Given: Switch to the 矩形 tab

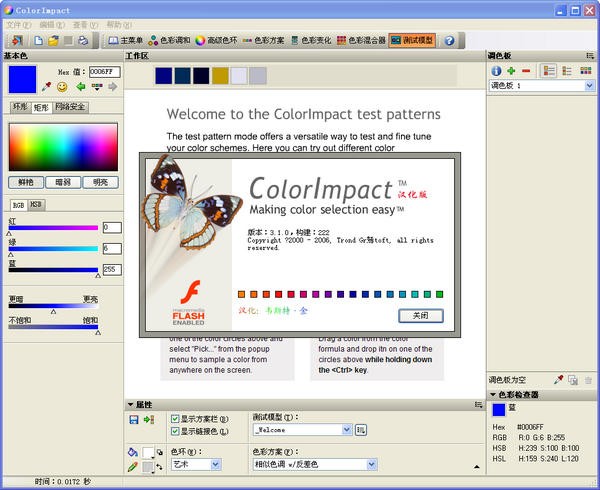Looking at the screenshot, I should [41, 107].
